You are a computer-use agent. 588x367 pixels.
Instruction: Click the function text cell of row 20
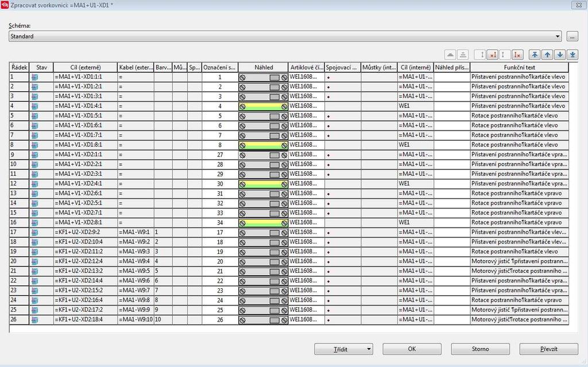pos(519,261)
